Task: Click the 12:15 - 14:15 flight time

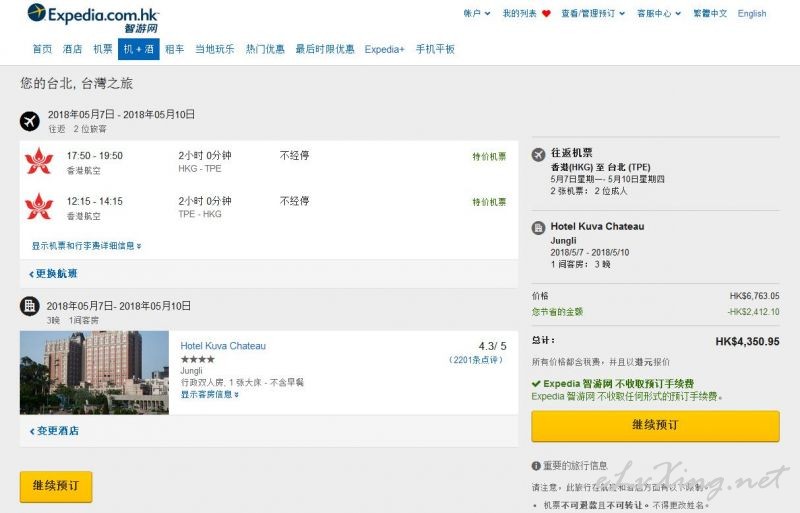Action: tap(94, 201)
